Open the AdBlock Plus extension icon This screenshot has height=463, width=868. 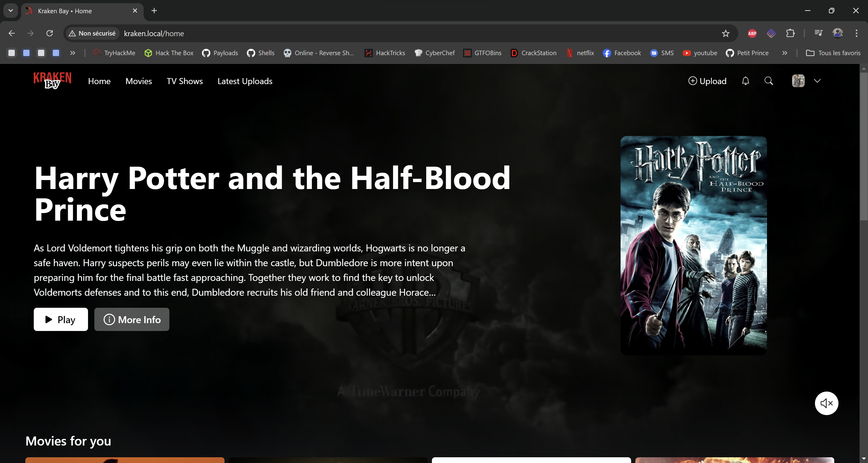tap(752, 33)
